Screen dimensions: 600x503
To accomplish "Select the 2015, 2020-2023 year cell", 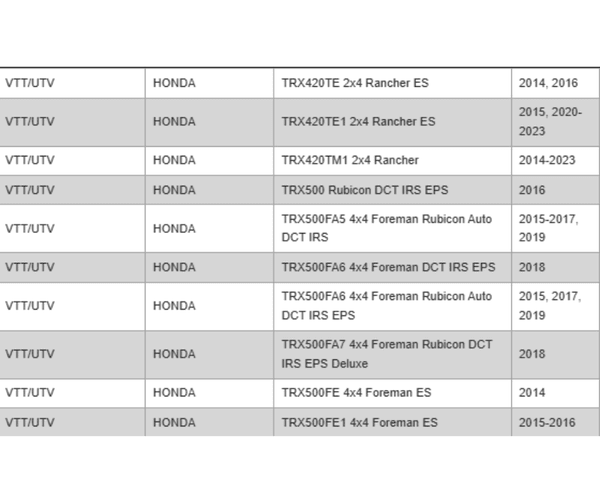I will pos(550,122).
